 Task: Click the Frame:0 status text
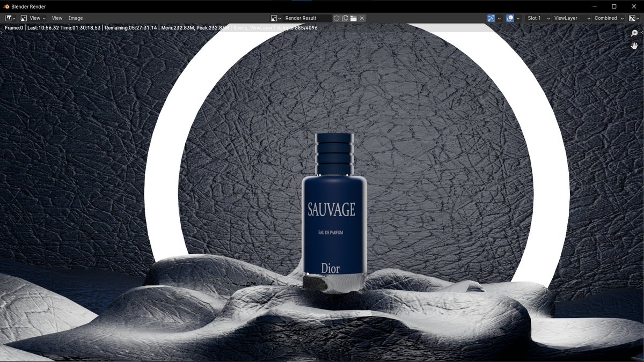14,27
